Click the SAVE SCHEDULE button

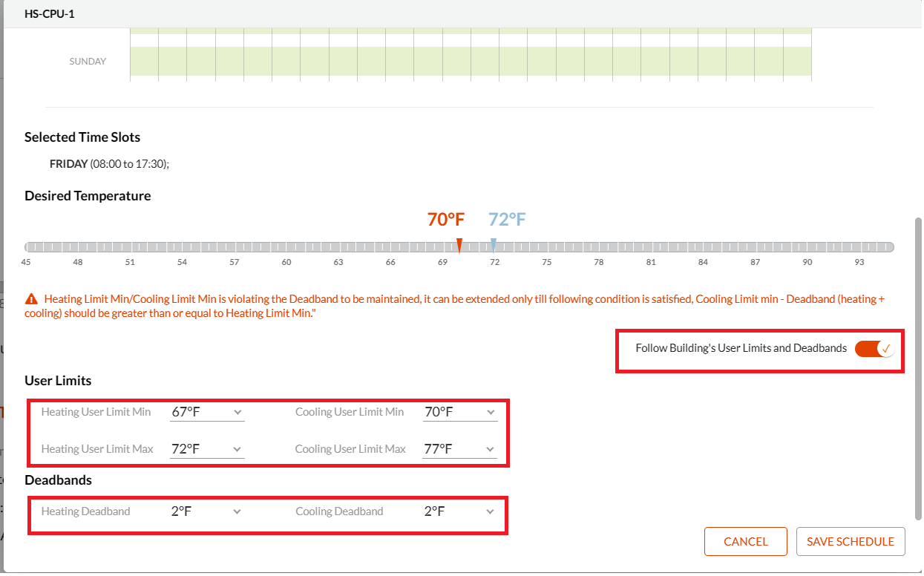[x=850, y=541]
